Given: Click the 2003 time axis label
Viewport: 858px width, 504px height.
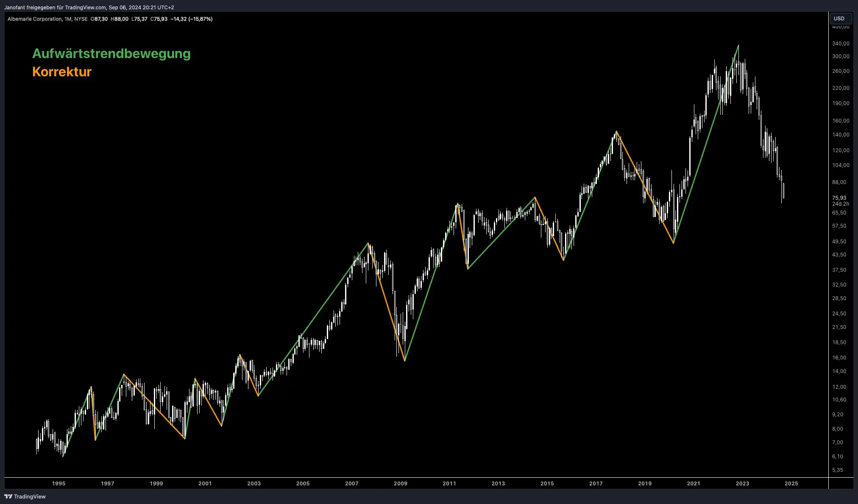Looking at the screenshot, I should coord(254,484).
